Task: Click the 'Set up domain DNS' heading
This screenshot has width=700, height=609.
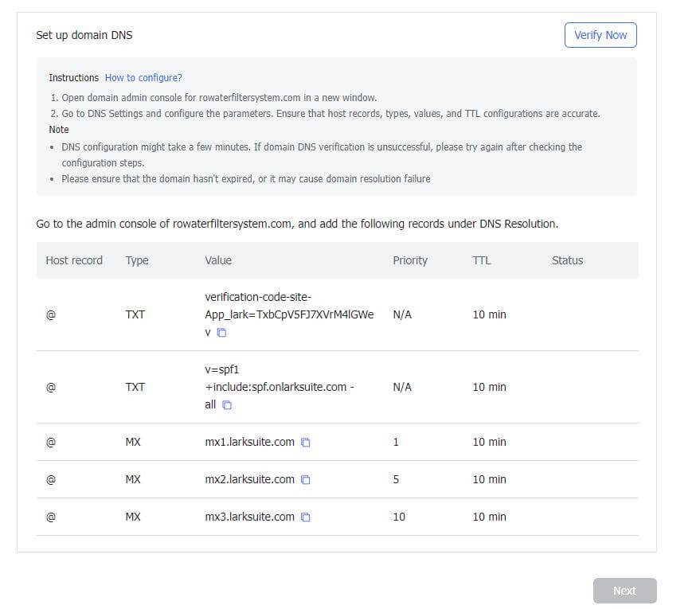Action: coord(84,35)
